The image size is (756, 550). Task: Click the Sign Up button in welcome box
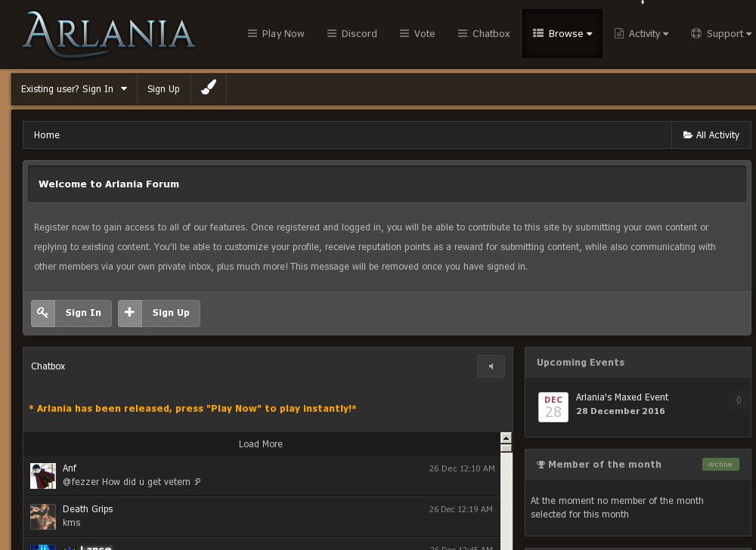[159, 313]
